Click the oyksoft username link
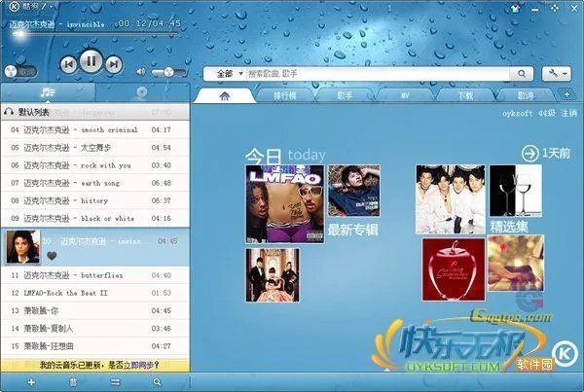This screenshot has width=584, height=392. 518,113
